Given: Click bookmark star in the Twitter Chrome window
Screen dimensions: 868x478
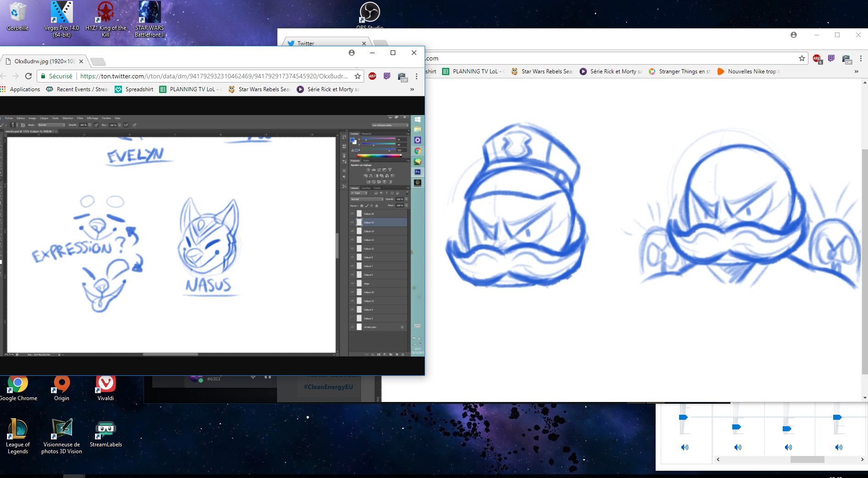Looking at the screenshot, I should point(802,58).
